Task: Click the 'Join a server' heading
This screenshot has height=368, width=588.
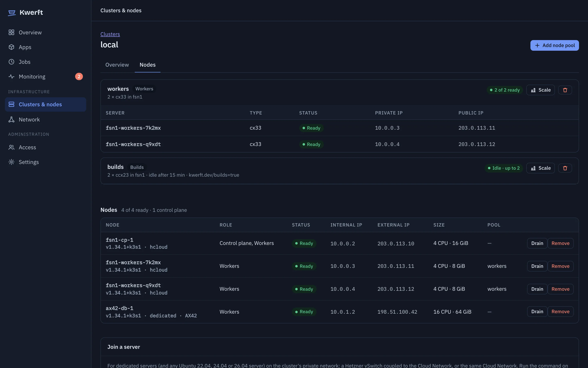Action: point(124,347)
